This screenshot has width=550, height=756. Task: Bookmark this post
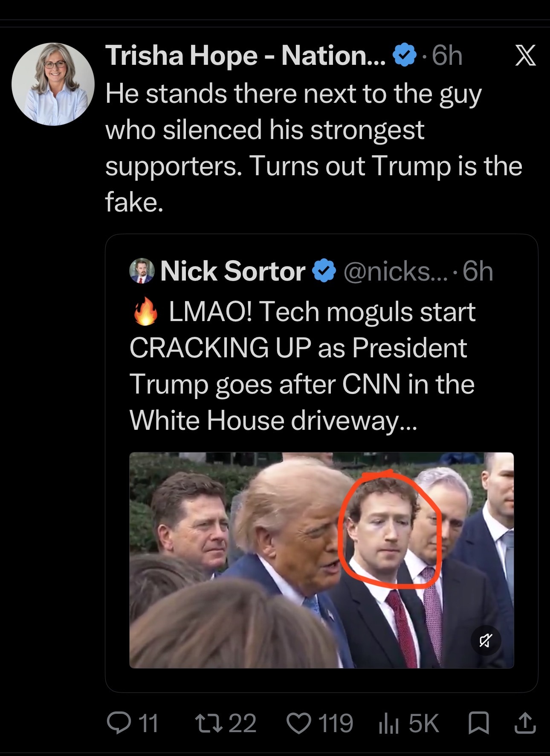478,724
